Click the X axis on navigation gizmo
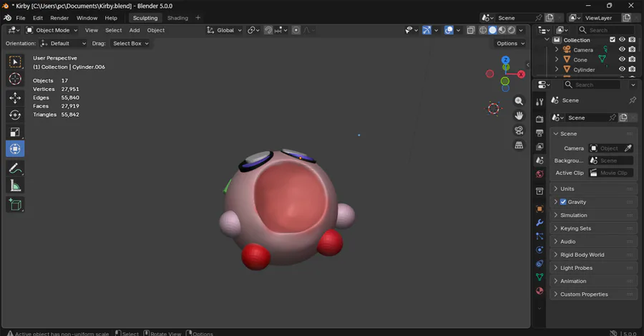Screen dimensions: 644x336 pos(521,75)
